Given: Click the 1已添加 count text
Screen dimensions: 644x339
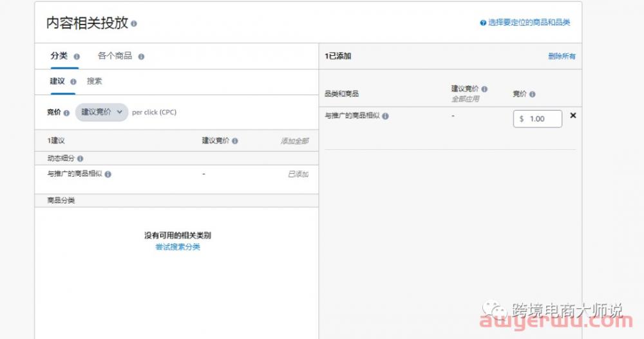Looking at the screenshot, I should (x=337, y=56).
